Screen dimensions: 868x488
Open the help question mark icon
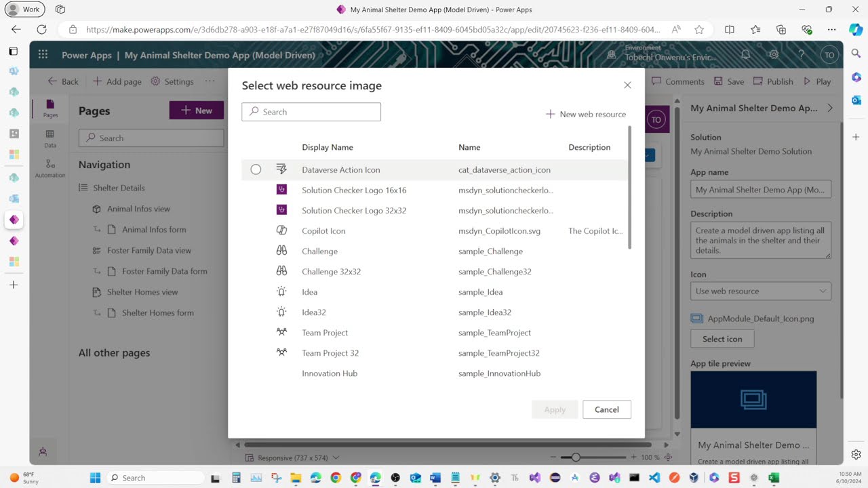click(802, 55)
